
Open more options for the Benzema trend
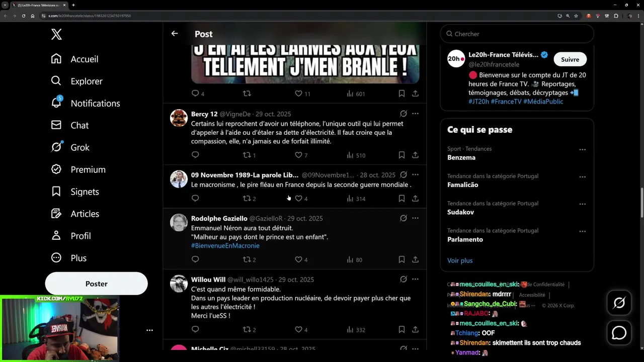click(582, 149)
